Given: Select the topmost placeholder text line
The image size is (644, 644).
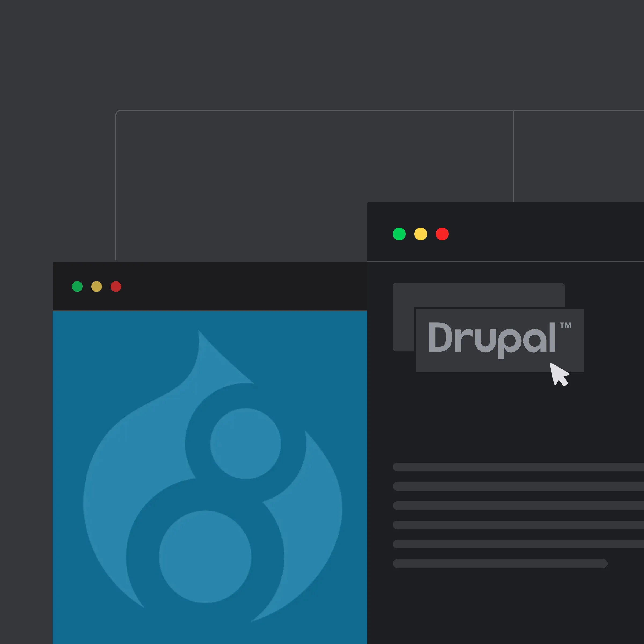Looking at the screenshot, I should click(517, 467).
